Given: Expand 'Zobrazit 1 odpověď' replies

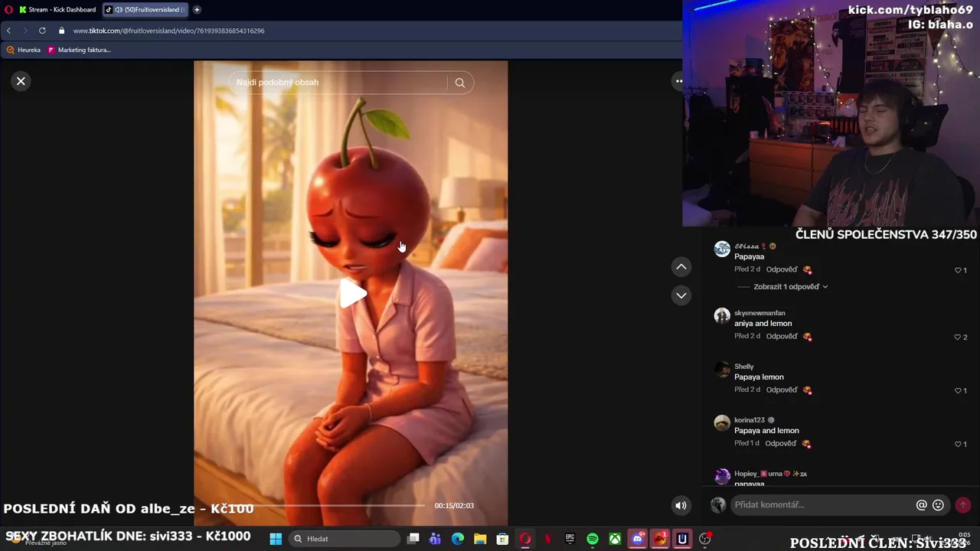Looking at the screenshot, I should (791, 287).
